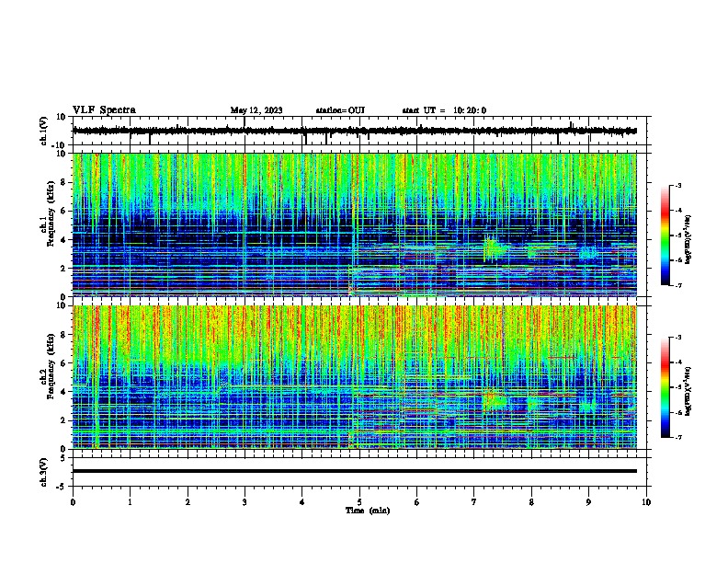The width and height of the screenshot is (728, 563).
Task: Click the log(PSD) label beside the ch.1 color bar
Action: pos(688,239)
